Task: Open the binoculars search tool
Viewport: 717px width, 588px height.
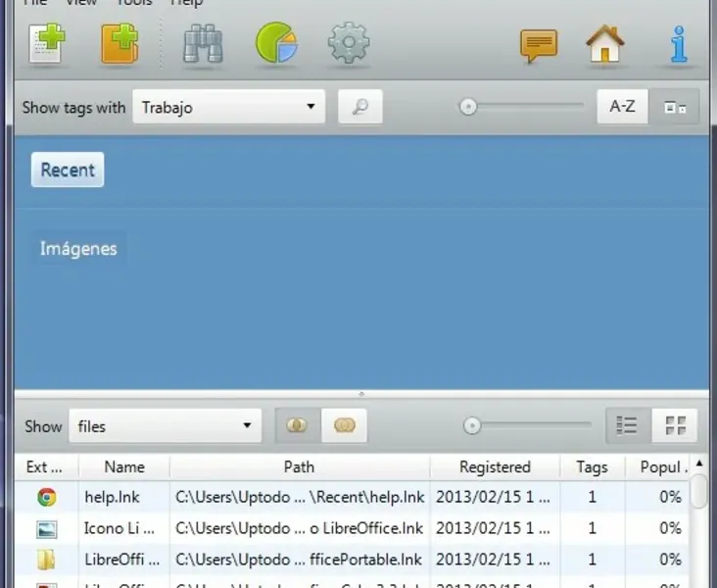Action: tap(203, 43)
